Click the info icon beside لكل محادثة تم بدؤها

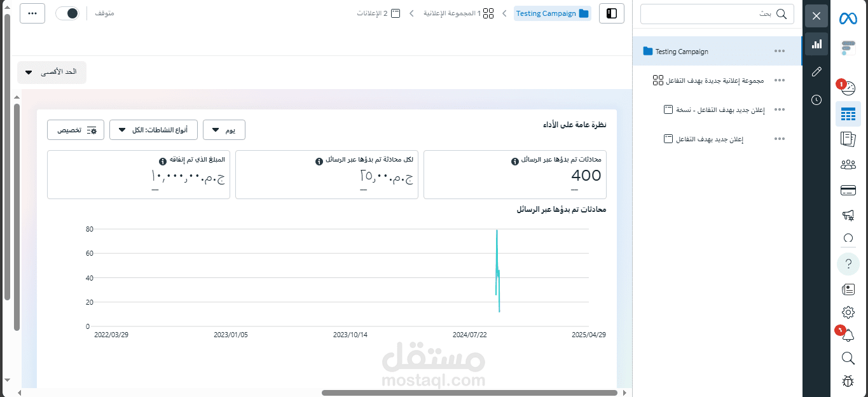pyautogui.click(x=319, y=161)
